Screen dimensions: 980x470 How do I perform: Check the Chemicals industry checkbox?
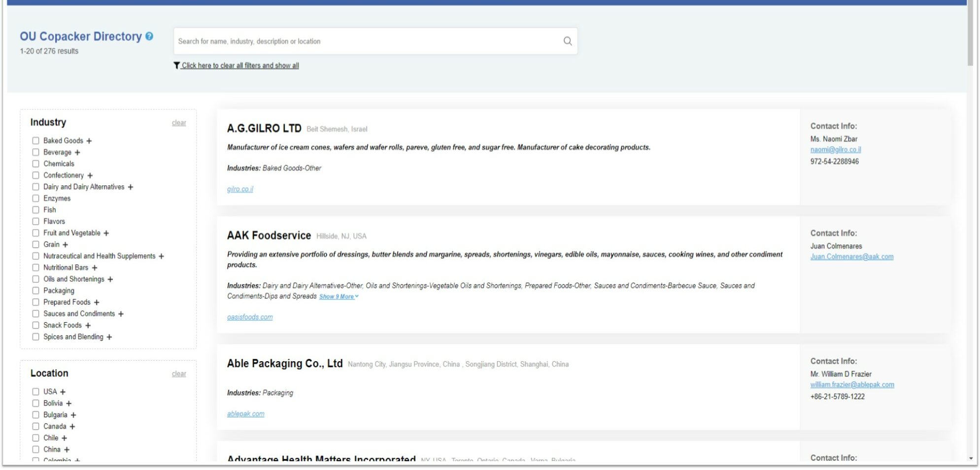35,164
